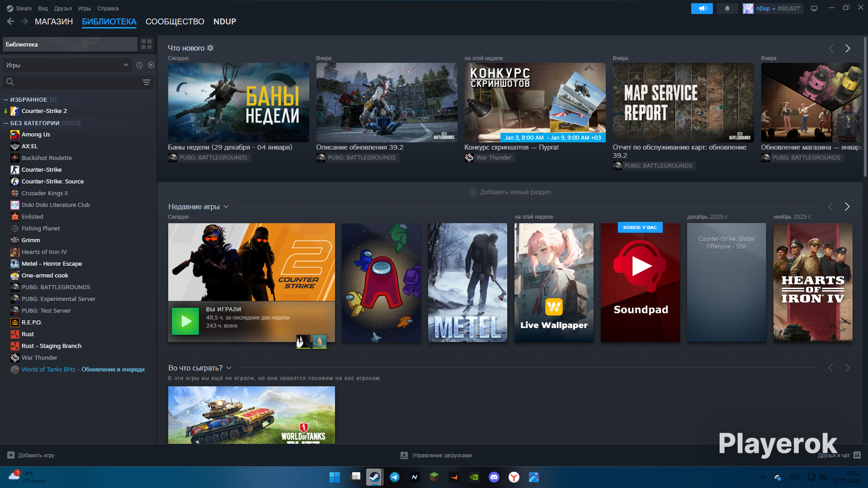Open the Among Us cover in recent games
This screenshot has width=868, height=488.
[381, 283]
